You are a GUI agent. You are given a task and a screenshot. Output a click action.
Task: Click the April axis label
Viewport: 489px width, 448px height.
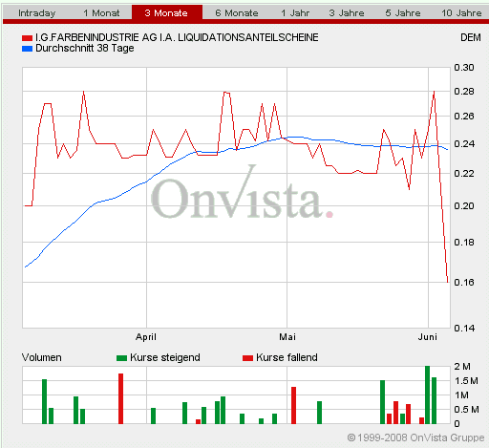tap(146, 337)
